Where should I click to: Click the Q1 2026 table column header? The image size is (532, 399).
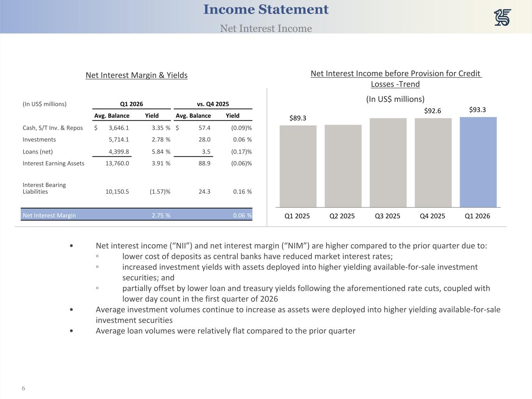coord(131,104)
